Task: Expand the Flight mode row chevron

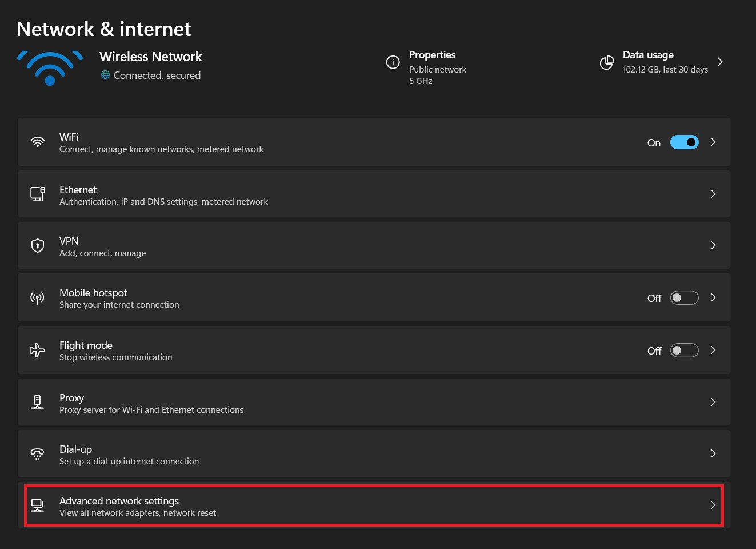Action: (713, 350)
